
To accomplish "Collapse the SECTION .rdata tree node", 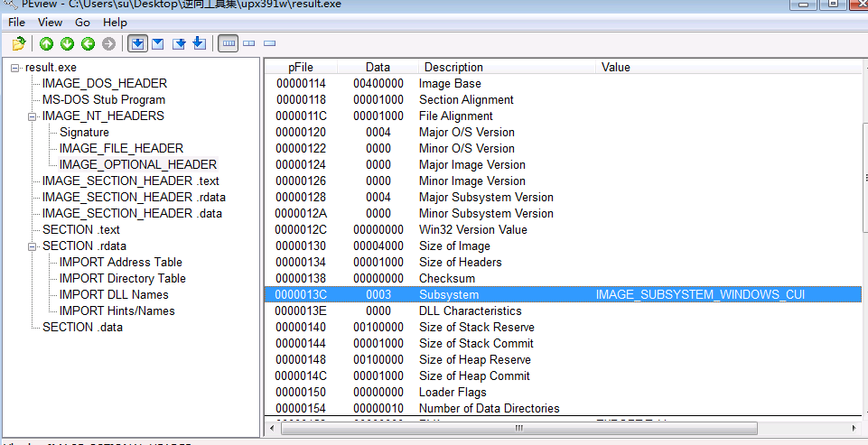I will [33, 246].
